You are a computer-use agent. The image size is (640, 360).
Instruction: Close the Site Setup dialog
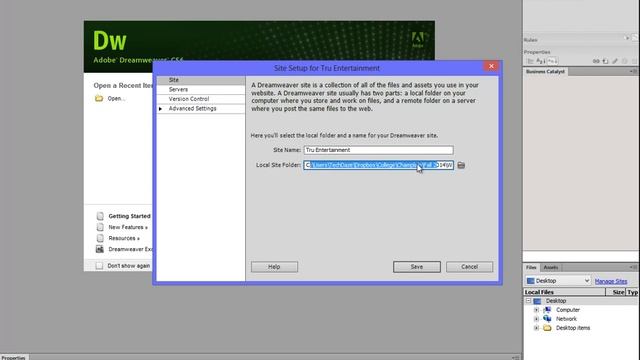[491, 66]
